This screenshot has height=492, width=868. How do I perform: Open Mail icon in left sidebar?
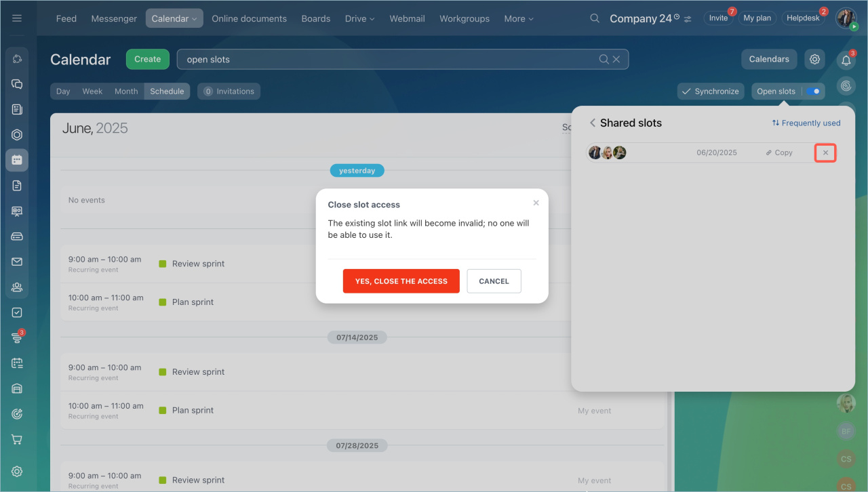(17, 262)
